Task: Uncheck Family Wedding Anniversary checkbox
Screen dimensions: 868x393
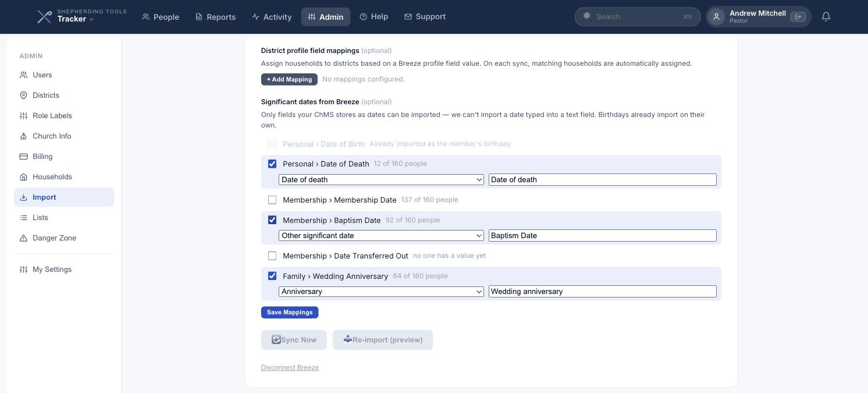Action: 272,276
